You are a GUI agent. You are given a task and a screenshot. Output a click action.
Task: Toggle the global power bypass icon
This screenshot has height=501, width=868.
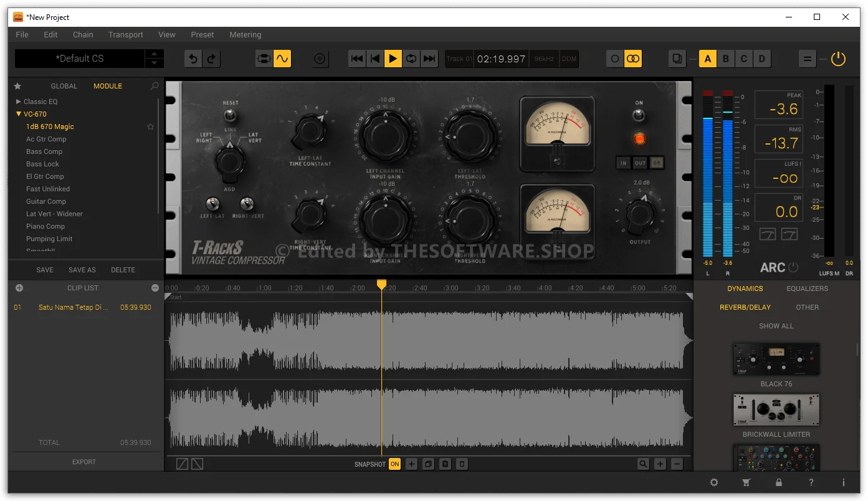[x=839, y=59]
